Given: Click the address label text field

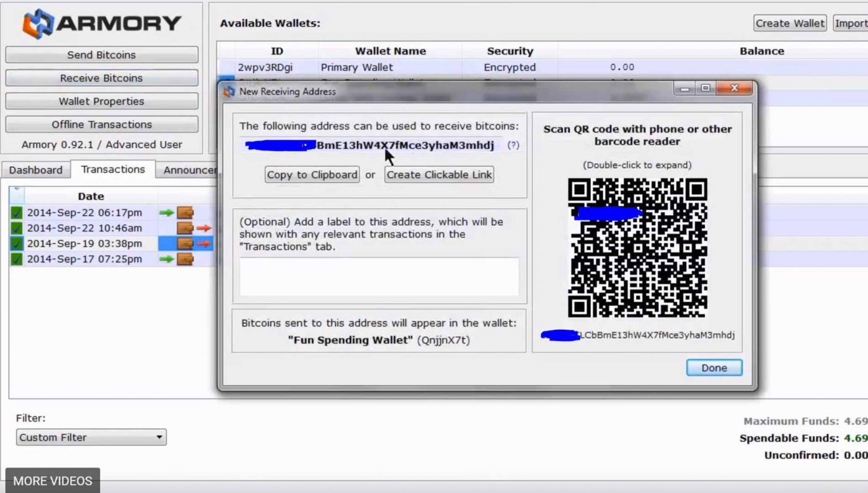Looking at the screenshot, I should (x=379, y=277).
